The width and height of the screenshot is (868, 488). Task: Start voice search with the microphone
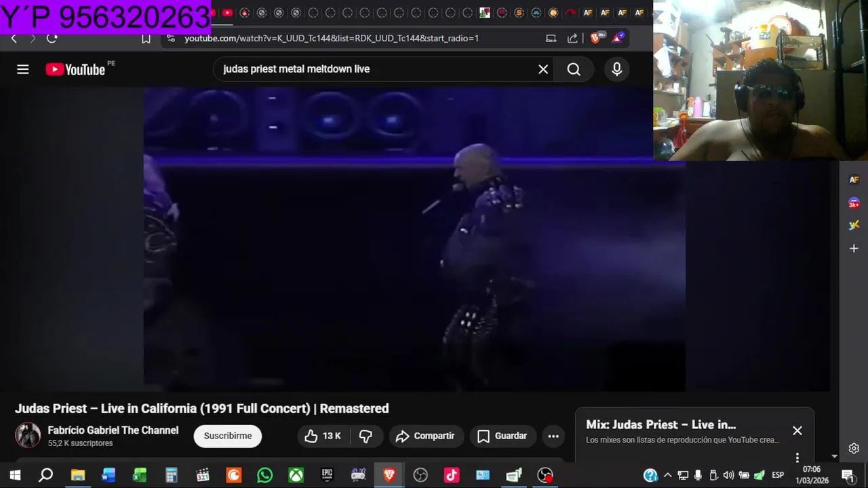click(x=616, y=69)
